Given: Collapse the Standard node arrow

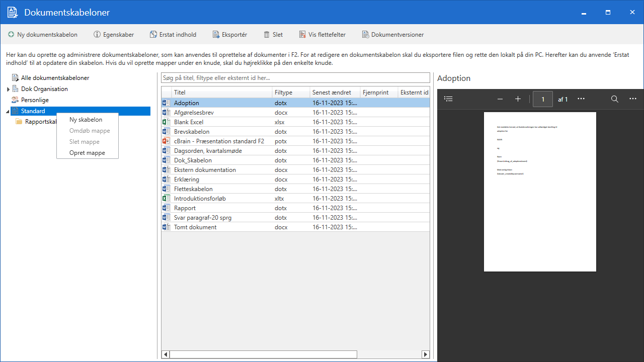Looking at the screenshot, I should point(8,111).
